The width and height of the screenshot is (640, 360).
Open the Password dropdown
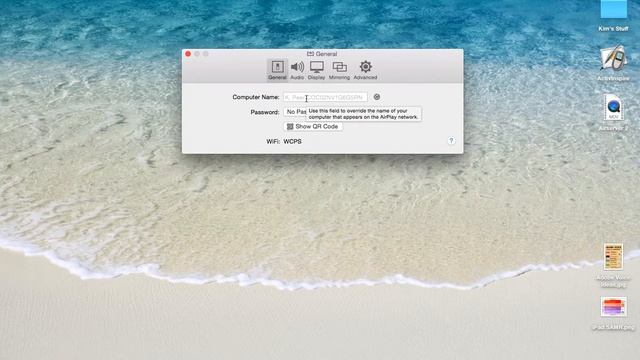coord(295,111)
